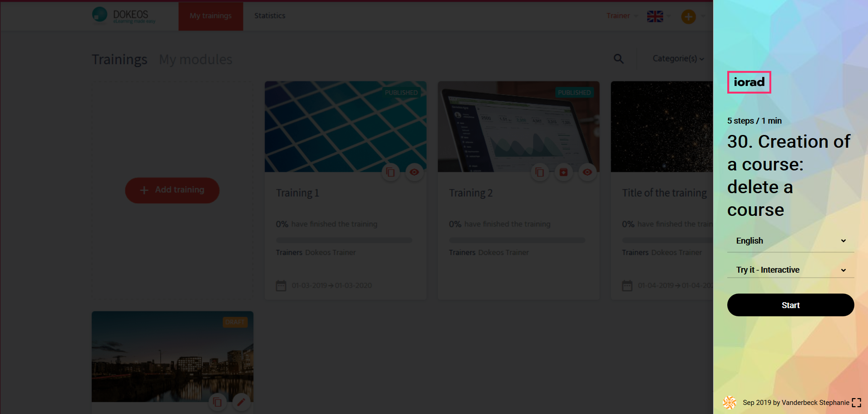Click the duplicate icon on Training 1
Image resolution: width=868 pixels, height=414 pixels.
(x=390, y=172)
